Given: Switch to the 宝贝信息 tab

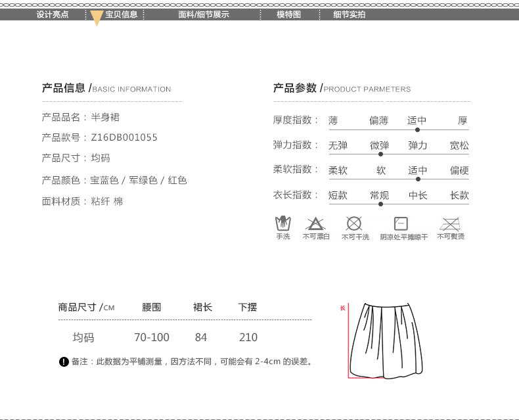Looking at the screenshot, I should [122, 14].
